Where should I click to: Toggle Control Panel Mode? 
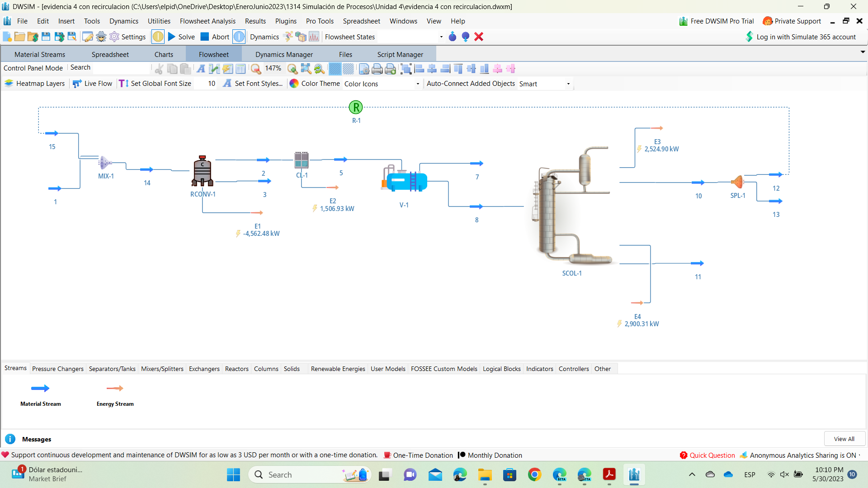tap(33, 68)
